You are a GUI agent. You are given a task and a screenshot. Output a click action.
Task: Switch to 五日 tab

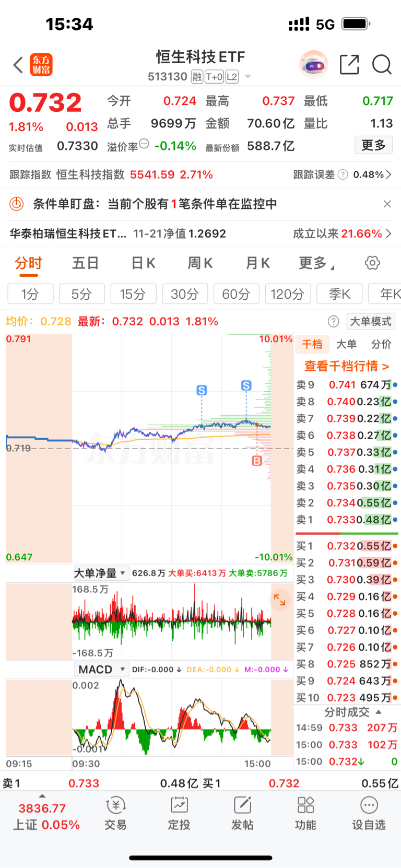click(x=85, y=263)
